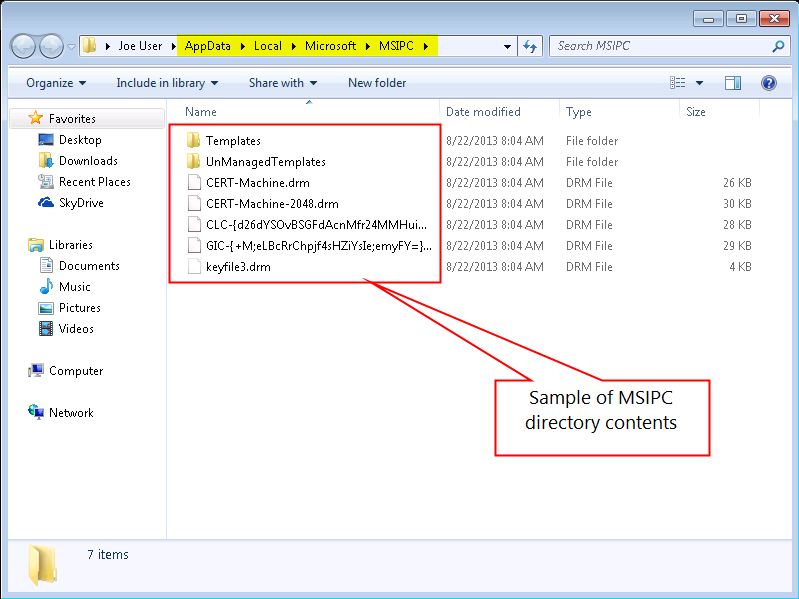Select Joe User in address path
The width and height of the screenshot is (799, 599).
click(140, 46)
